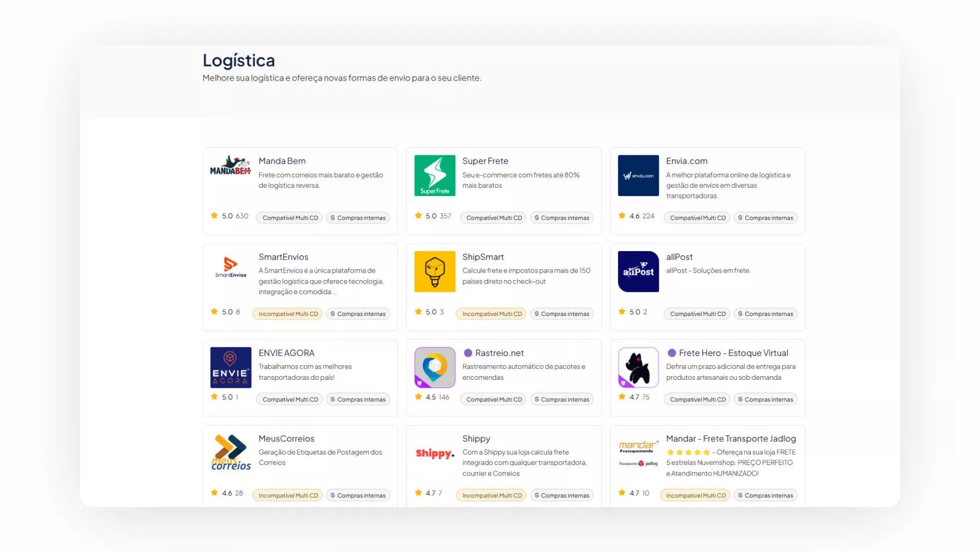Open Frete Hero - Estoque Virtual title
The width and height of the screenshot is (980, 552).
pyautogui.click(x=734, y=353)
